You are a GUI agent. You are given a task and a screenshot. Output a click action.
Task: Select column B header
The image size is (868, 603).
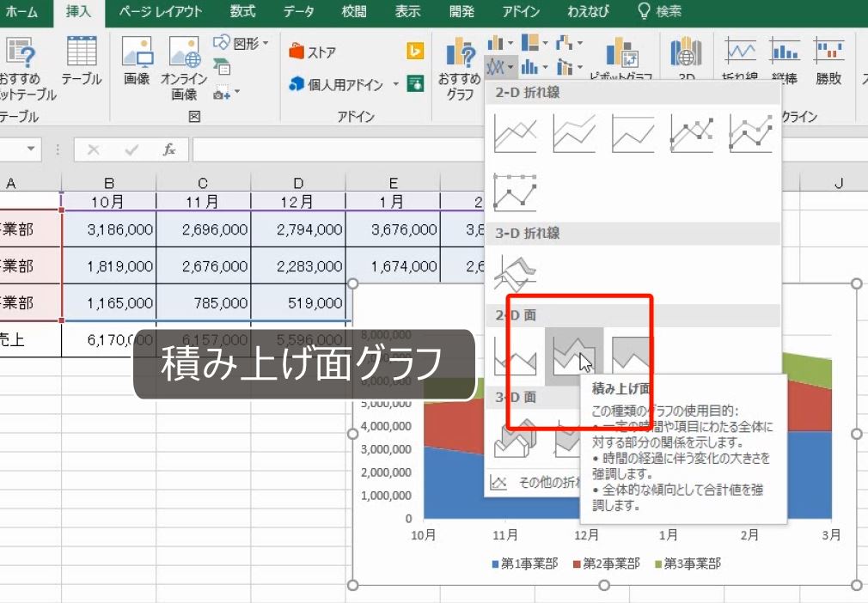click(108, 183)
